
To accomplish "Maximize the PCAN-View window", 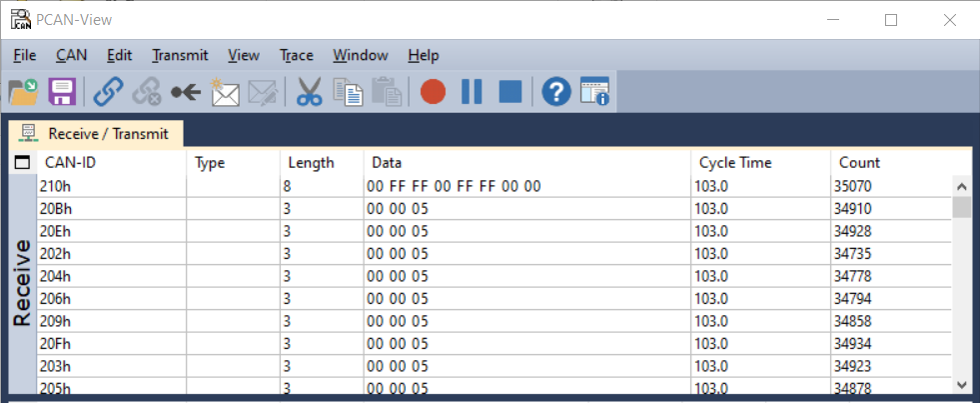I will pyautogui.click(x=891, y=20).
